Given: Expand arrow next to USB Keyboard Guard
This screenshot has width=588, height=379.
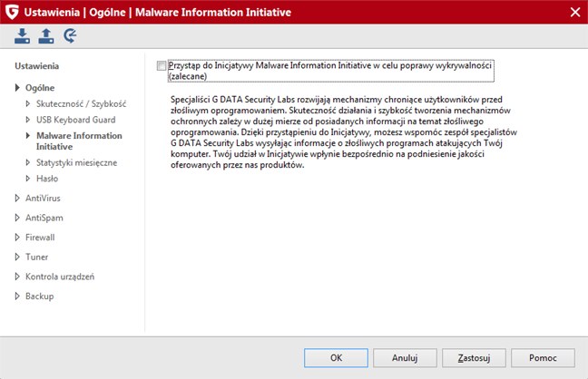Looking at the screenshot, I should click(x=28, y=120).
